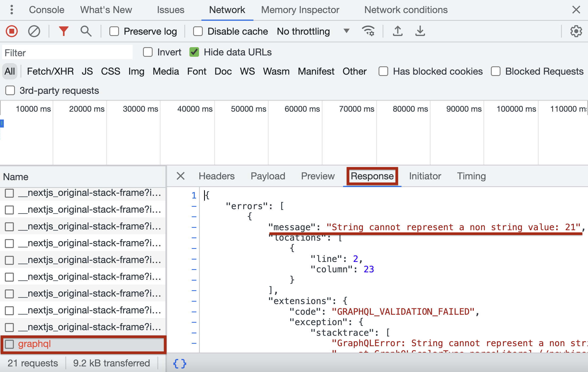Open No throttling dropdown
The height and width of the screenshot is (372, 588).
tap(313, 31)
